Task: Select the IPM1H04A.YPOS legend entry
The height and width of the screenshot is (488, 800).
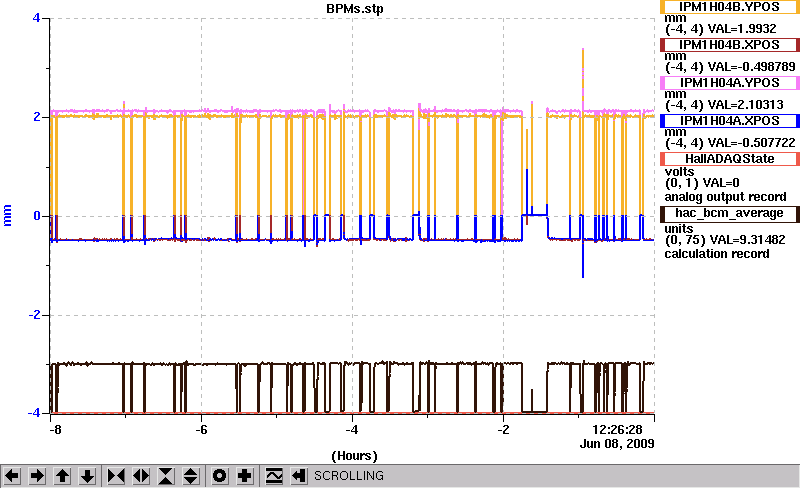Action: pyautogui.click(x=730, y=83)
